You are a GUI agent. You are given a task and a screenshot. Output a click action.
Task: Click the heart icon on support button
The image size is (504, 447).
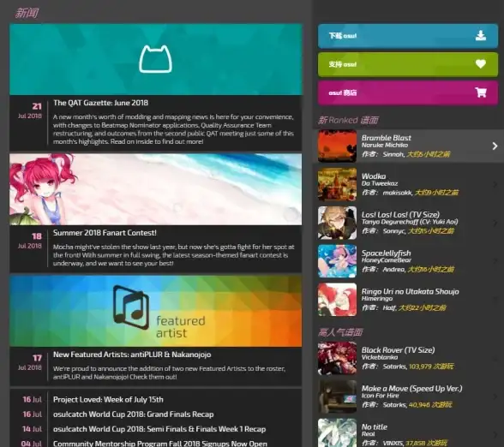[x=481, y=64]
